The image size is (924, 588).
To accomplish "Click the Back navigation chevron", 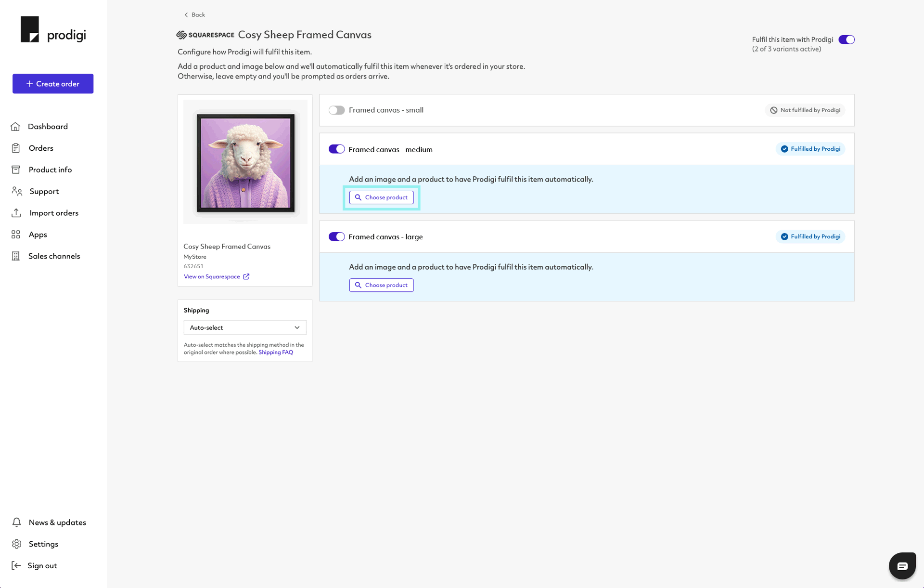I will coord(186,14).
